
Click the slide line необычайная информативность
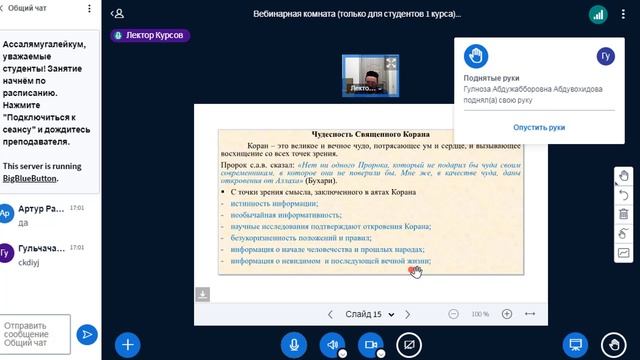pos(286,215)
